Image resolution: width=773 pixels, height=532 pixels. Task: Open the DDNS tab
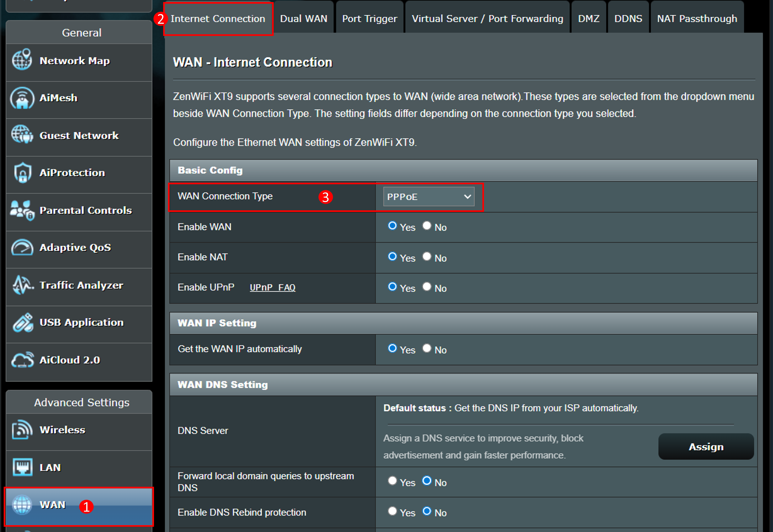[628, 19]
